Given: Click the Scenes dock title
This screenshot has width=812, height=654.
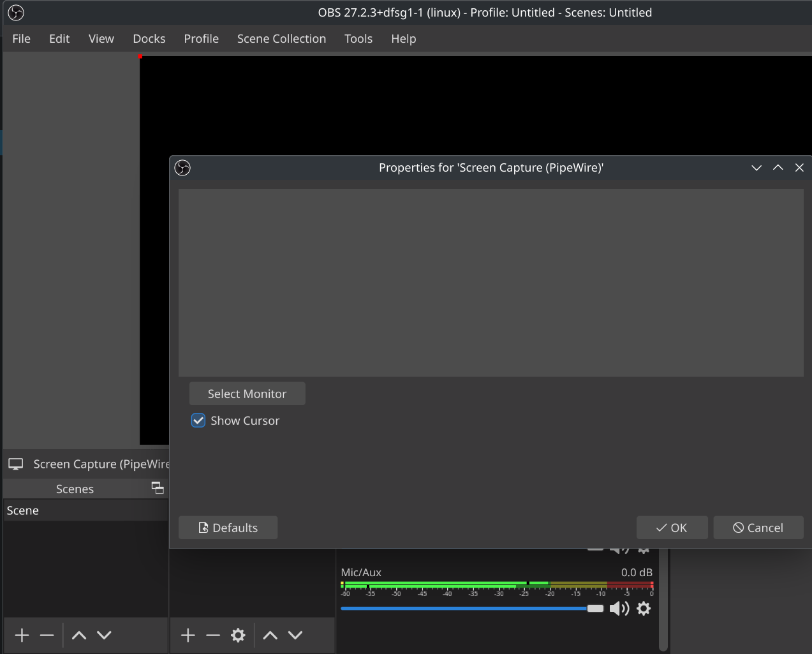Looking at the screenshot, I should [x=75, y=489].
